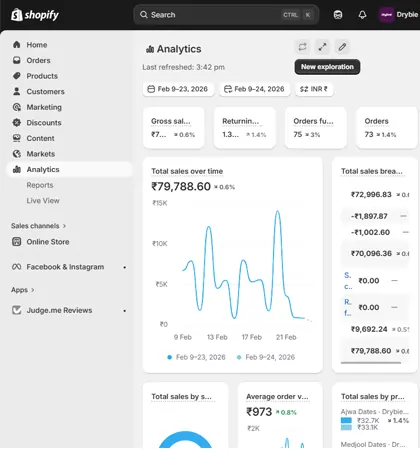Viewport: 420px width, 450px height.
Task: Click the ₹9,692.24 breakdown row
Action: [x=375, y=329]
